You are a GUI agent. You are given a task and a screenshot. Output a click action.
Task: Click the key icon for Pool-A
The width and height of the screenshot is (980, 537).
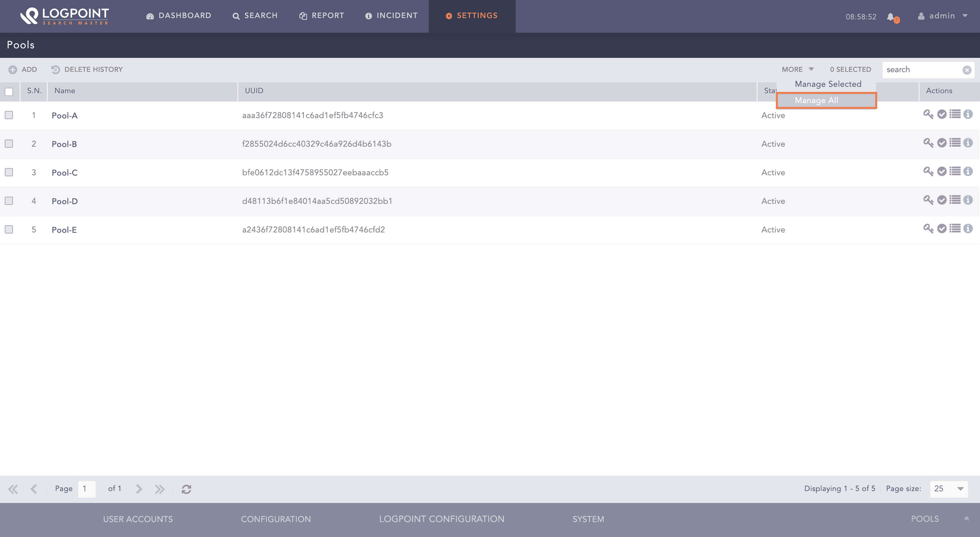coord(928,115)
